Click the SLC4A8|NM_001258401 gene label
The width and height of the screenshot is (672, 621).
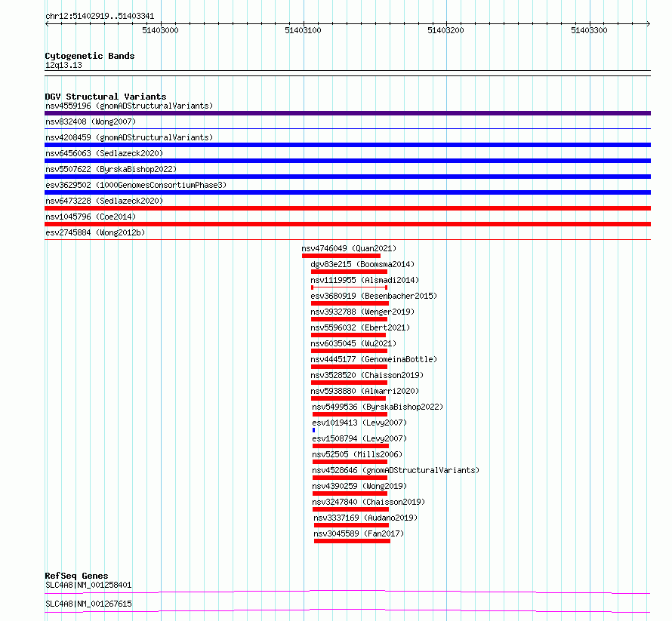88,585
